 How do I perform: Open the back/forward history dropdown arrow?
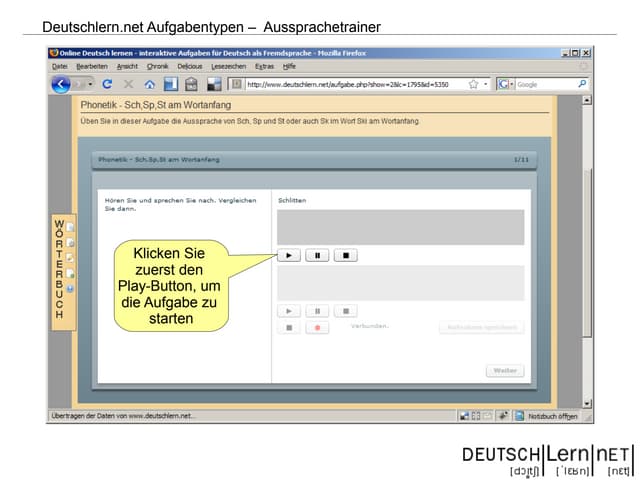coord(90,84)
